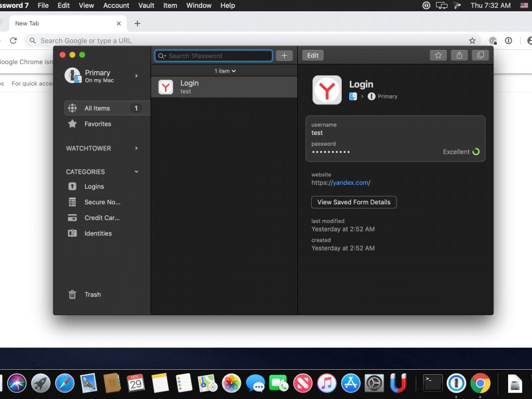Expand the WATCHTOWER section
Screen dimensions: 532x399
tap(136, 148)
